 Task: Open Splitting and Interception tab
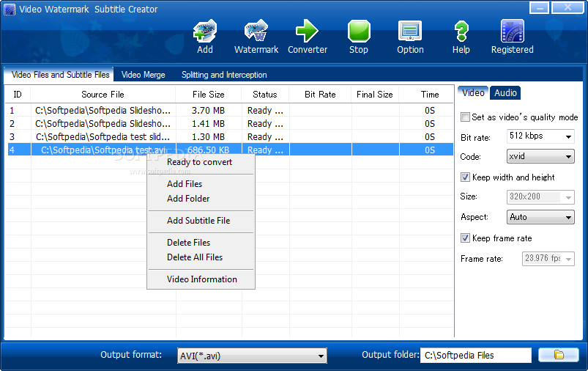pyautogui.click(x=224, y=75)
